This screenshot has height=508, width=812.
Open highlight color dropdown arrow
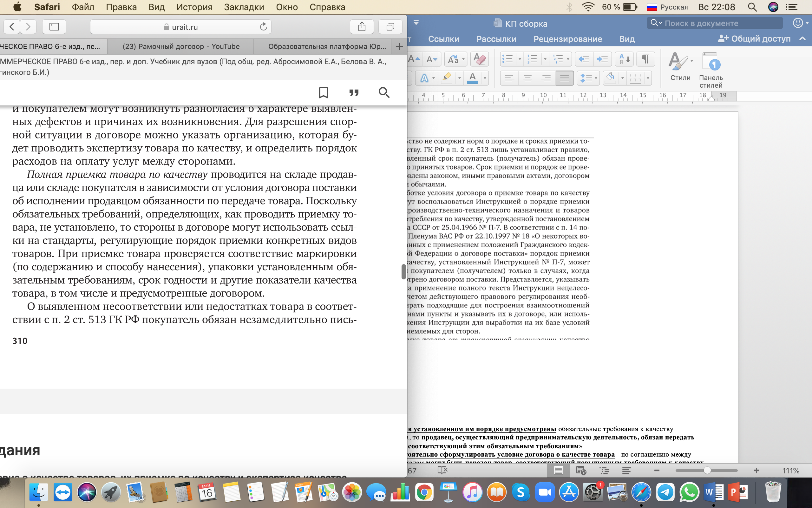(x=459, y=78)
